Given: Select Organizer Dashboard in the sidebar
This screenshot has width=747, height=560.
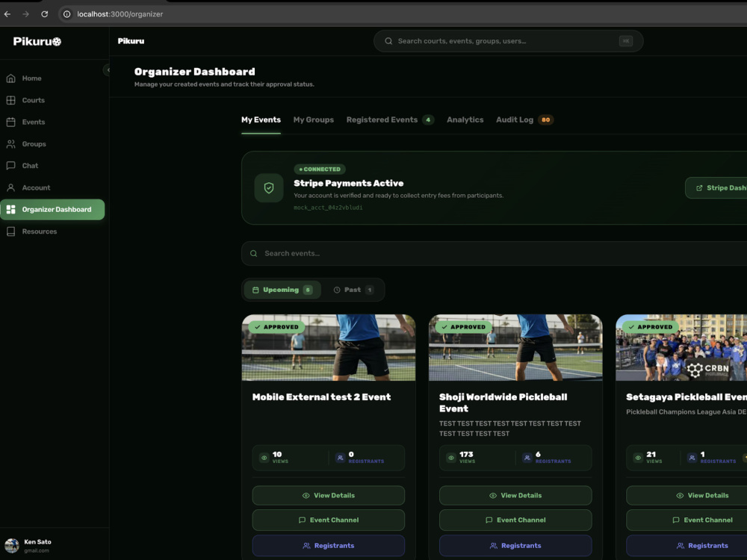Looking at the screenshot, I should coord(52,210).
